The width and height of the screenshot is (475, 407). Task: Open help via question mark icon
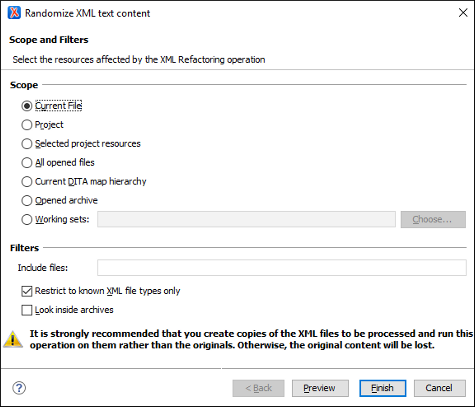click(x=19, y=388)
